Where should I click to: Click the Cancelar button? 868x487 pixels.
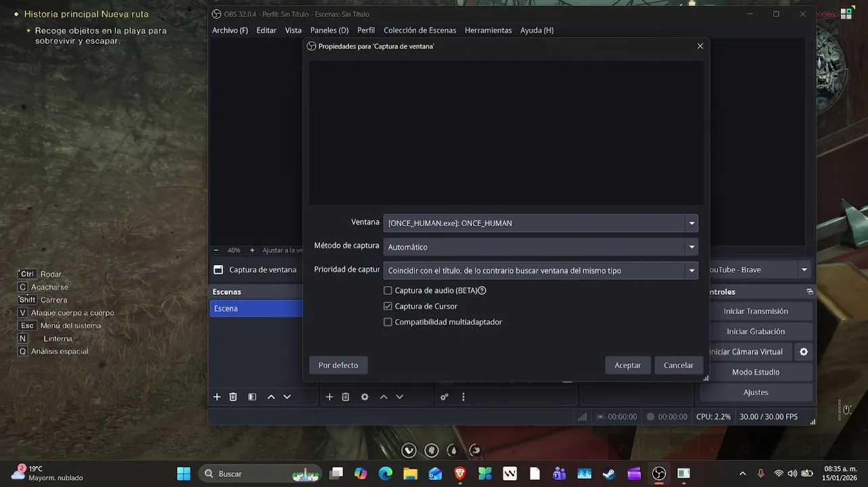(679, 365)
